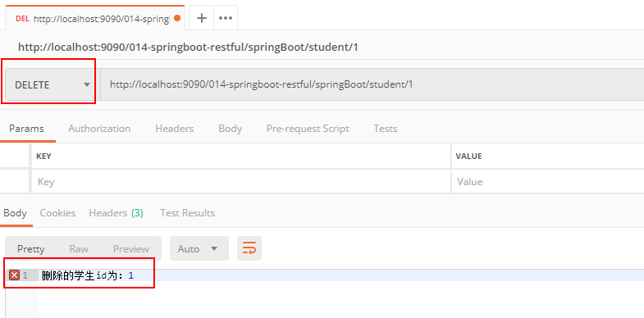Switch response view to Preview

[131, 249]
